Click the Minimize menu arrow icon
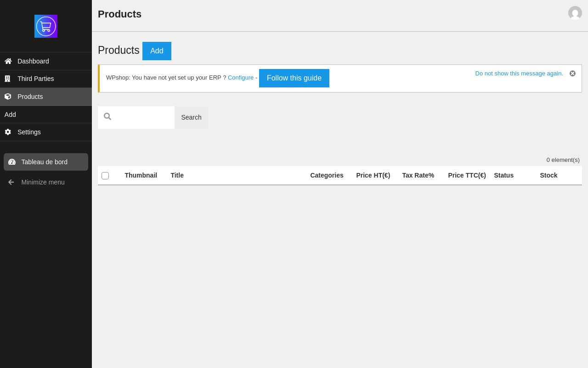 (x=11, y=182)
